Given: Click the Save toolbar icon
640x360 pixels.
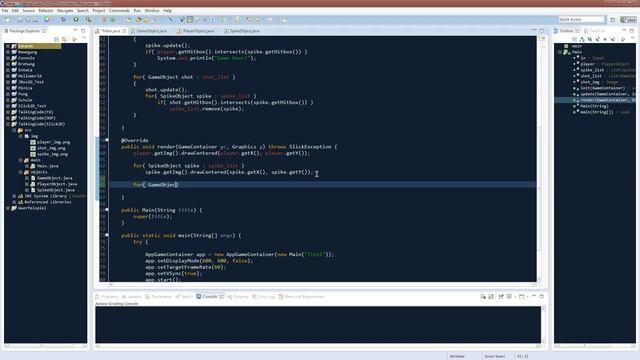Looking at the screenshot, I should click(x=20, y=20).
